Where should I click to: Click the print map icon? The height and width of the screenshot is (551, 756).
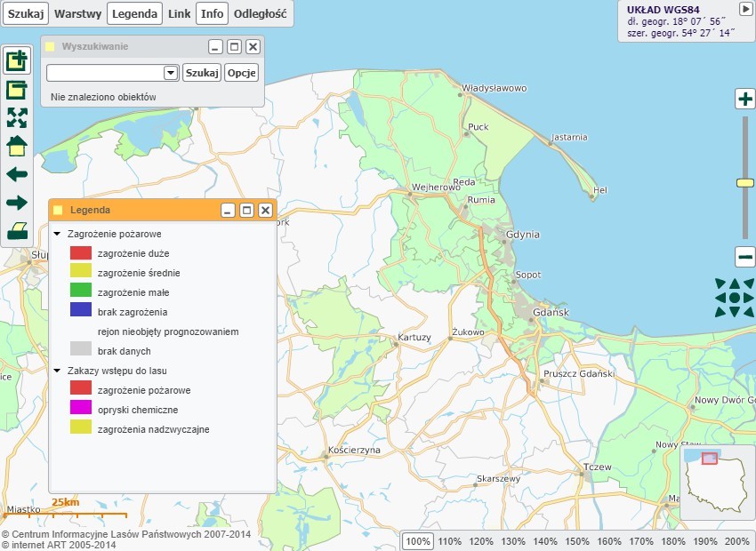tap(17, 232)
